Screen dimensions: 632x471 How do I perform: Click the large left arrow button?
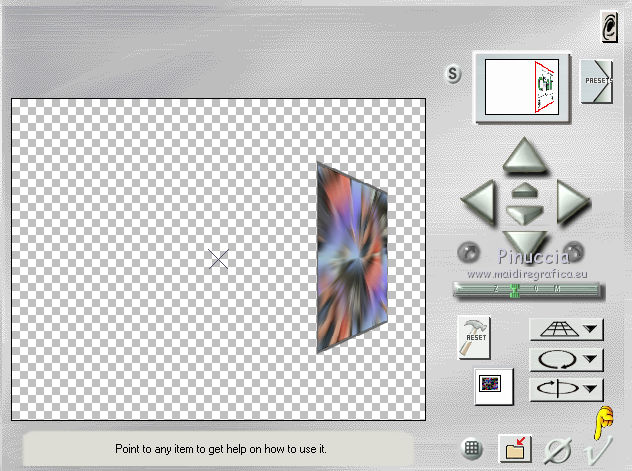pyautogui.click(x=479, y=202)
